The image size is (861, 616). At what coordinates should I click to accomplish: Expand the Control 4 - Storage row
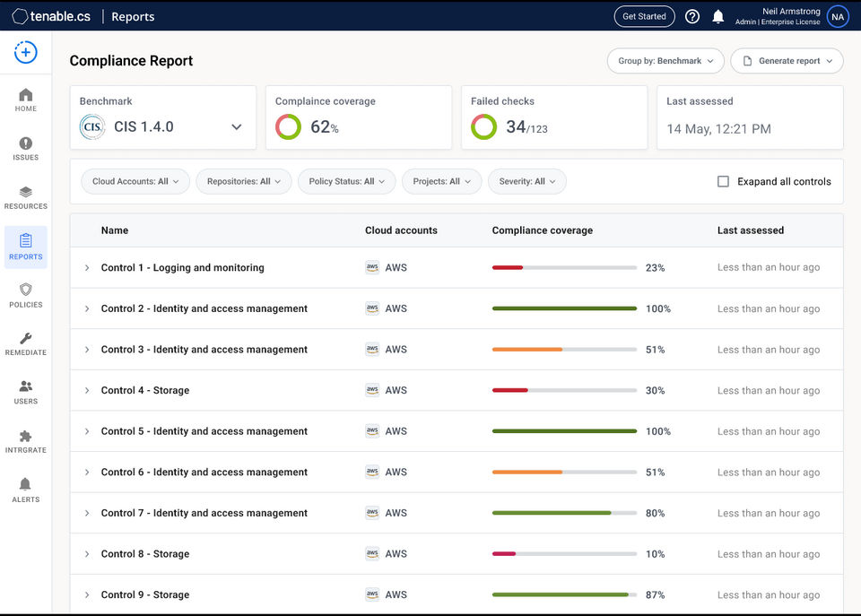coord(87,391)
